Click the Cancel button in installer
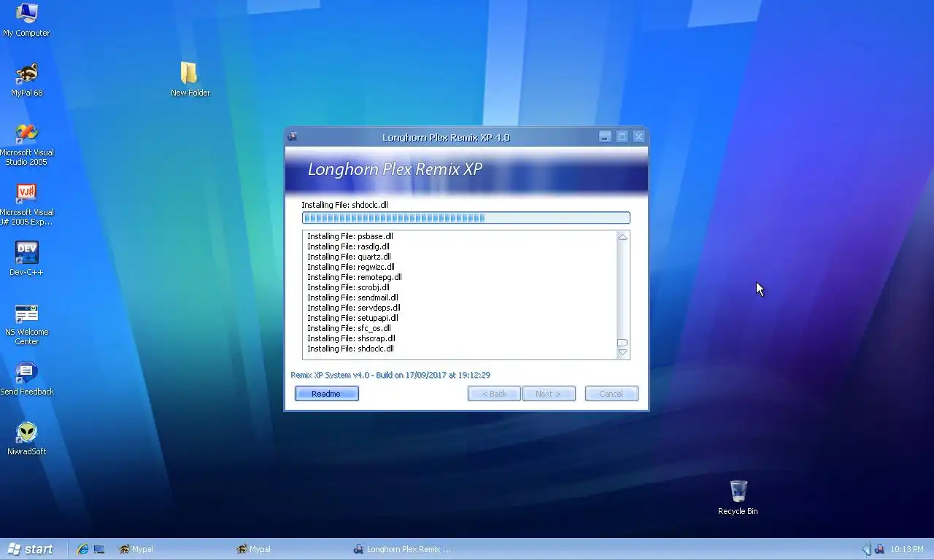This screenshot has width=934, height=560. [611, 394]
